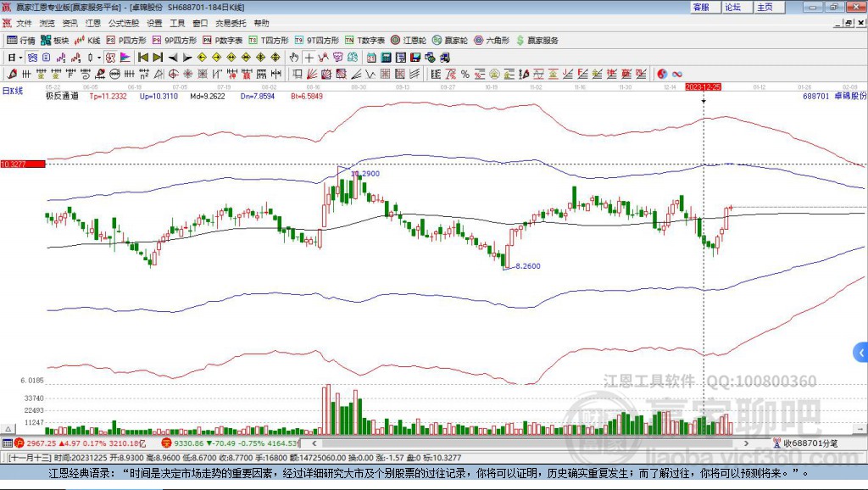The height and width of the screenshot is (490, 868).
Task: Click the calendar icon in toolbar
Action: point(371,58)
